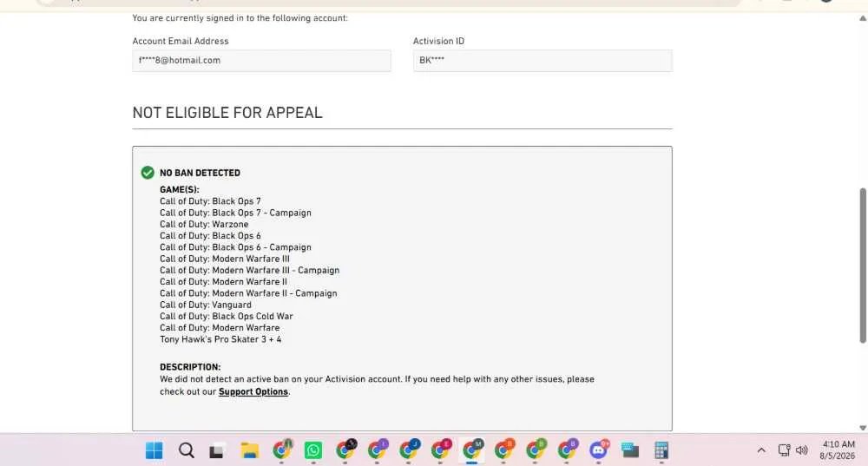The image size is (868, 466).
Task: Switch to Chrome window with black profile badge
Action: coord(346,450)
